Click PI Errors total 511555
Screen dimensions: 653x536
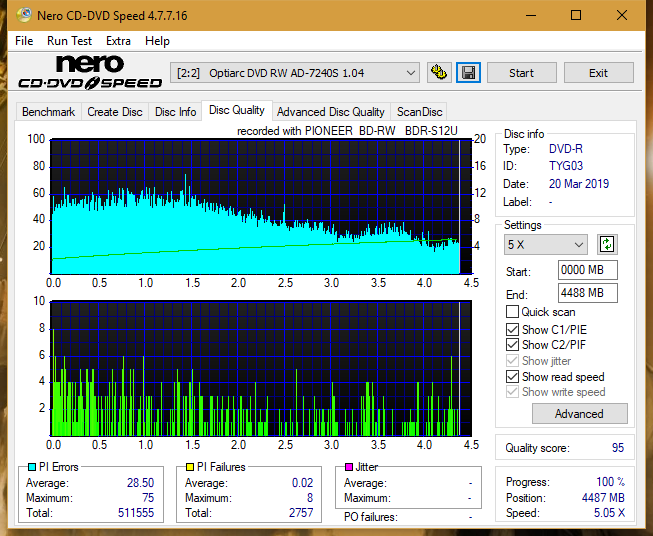click(136, 513)
